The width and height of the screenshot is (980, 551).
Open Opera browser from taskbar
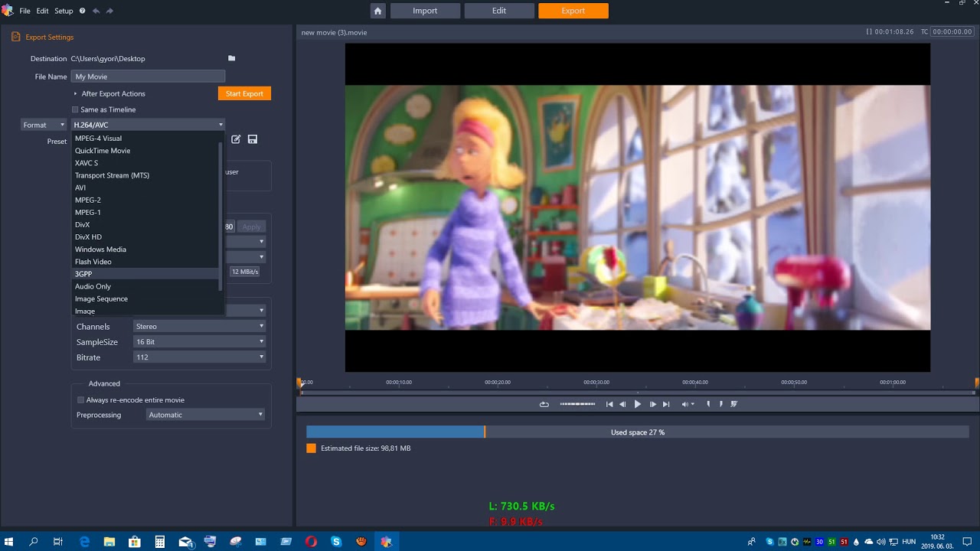[x=311, y=542]
